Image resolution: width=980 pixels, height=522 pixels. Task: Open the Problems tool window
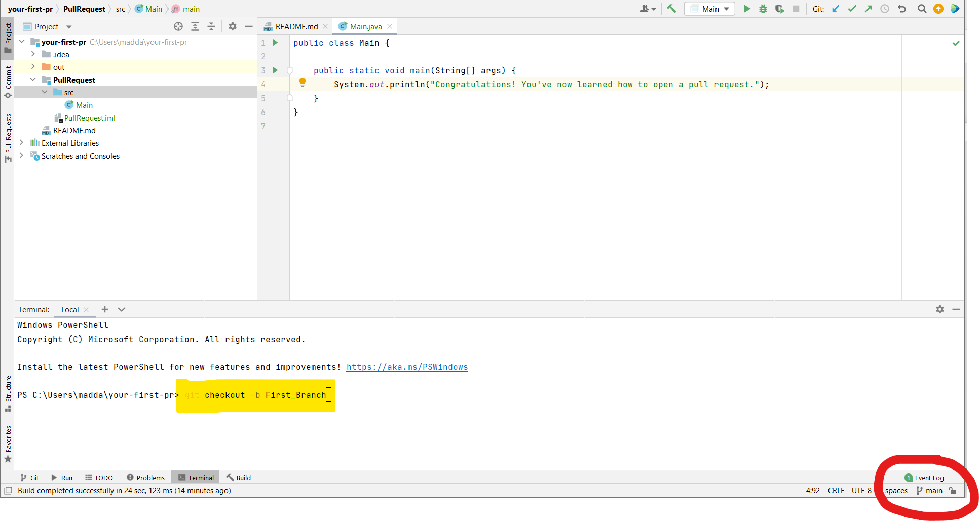[146, 478]
